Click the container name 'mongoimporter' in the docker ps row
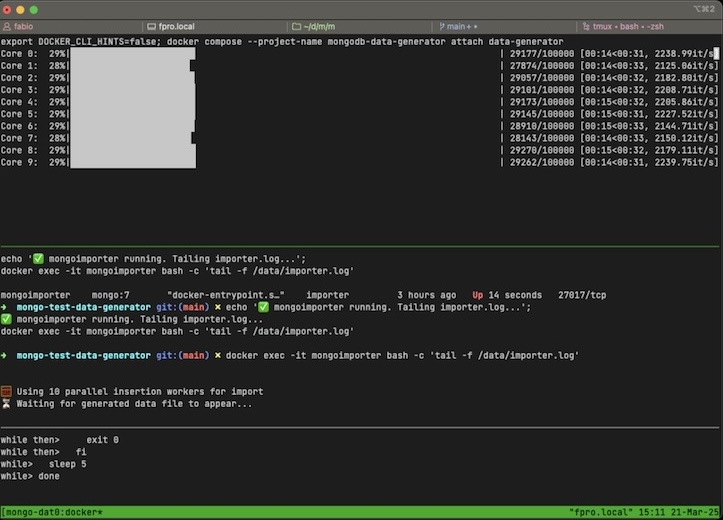 [36, 295]
